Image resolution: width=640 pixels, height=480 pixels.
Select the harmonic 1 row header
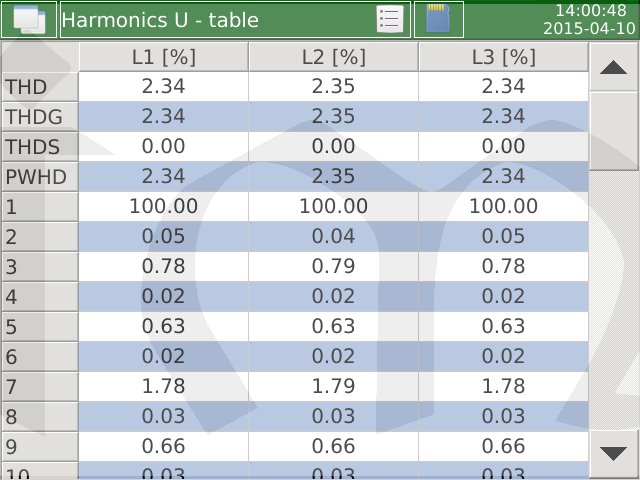point(40,207)
